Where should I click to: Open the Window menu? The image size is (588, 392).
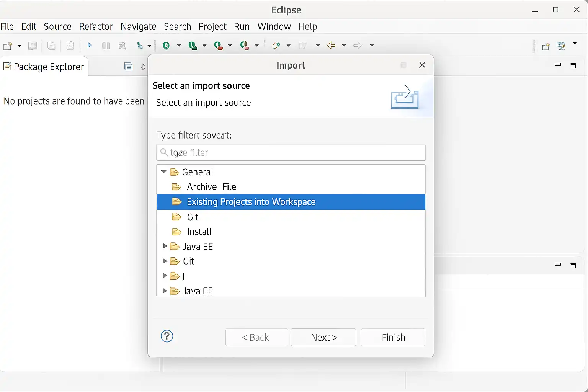tap(274, 26)
